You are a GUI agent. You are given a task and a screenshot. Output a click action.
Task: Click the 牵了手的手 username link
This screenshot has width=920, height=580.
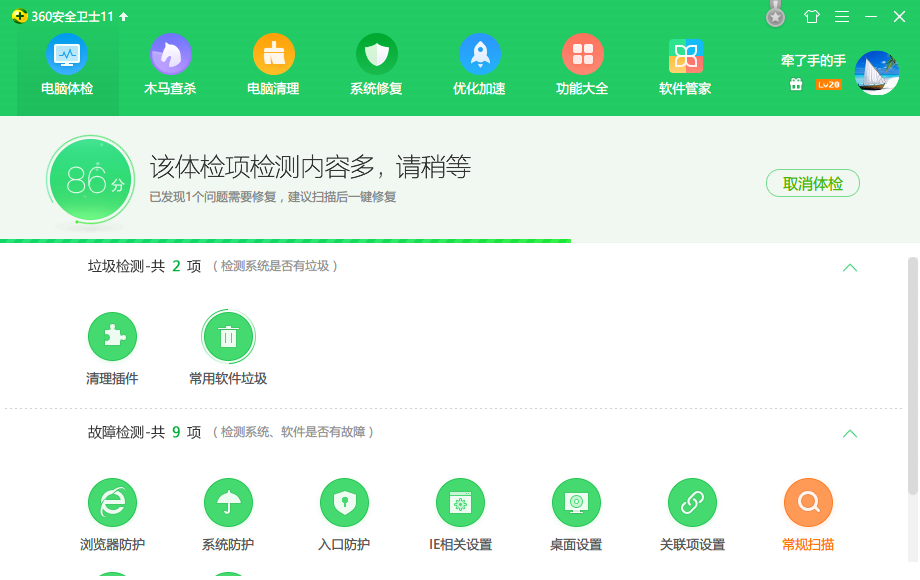click(x=813, y=61)
